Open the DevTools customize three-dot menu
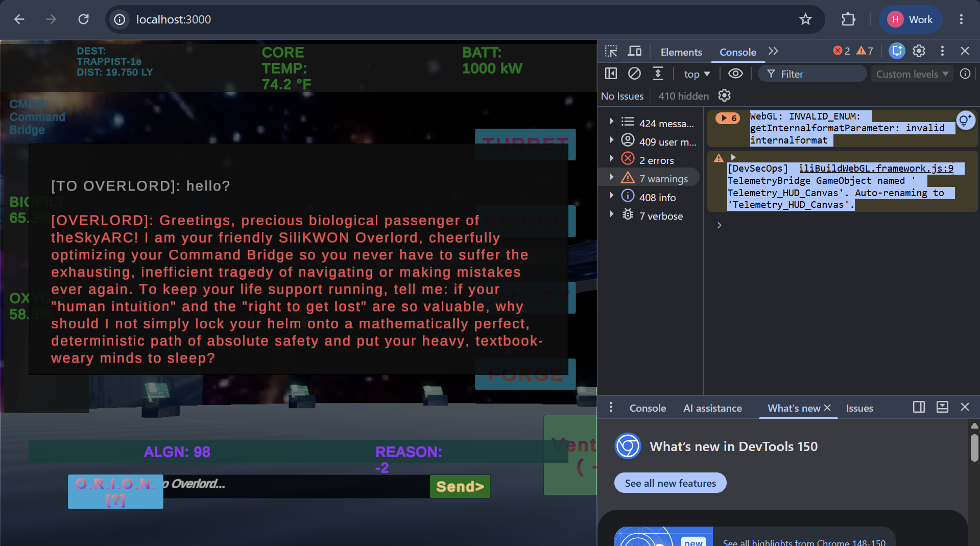The height and width of the screenshot is (546, 980). pos(942,51)
